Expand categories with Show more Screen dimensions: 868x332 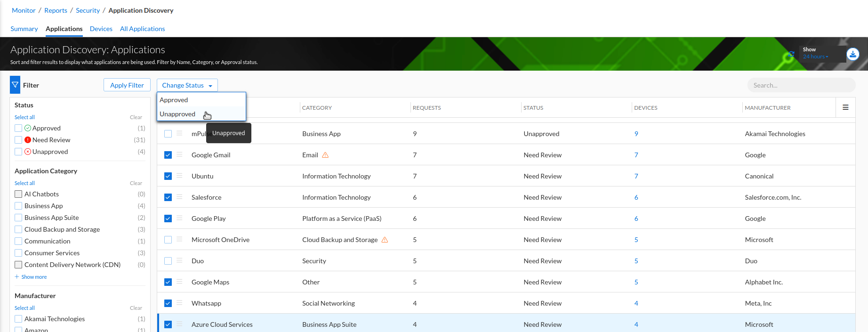click(34, 277)
